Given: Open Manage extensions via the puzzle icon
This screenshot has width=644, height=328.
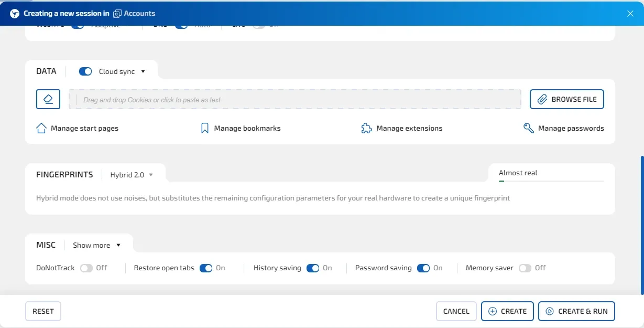Looking at the screenshot, I should pos(366,128).
